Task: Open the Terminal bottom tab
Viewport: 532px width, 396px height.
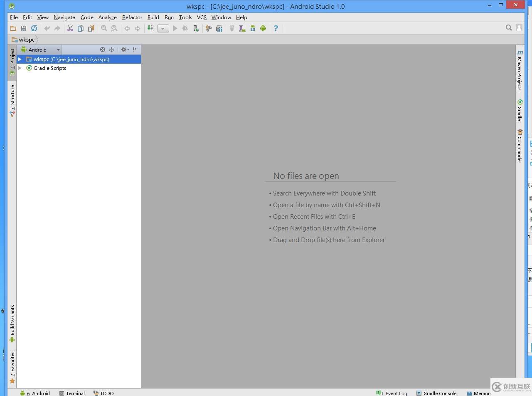Action: pyautogui.click(x=72, y=393)
